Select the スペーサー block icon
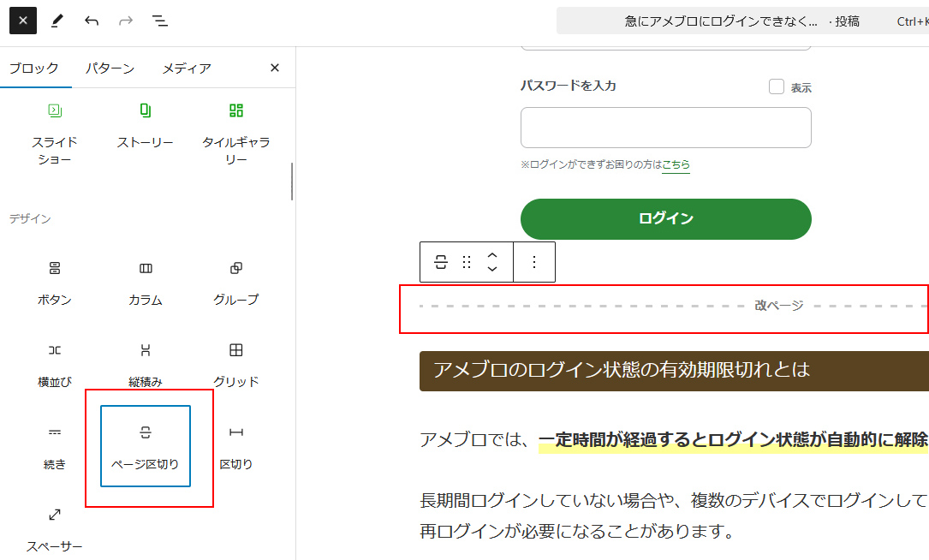The width and height of the screenshot is (929, 560). 54,515
